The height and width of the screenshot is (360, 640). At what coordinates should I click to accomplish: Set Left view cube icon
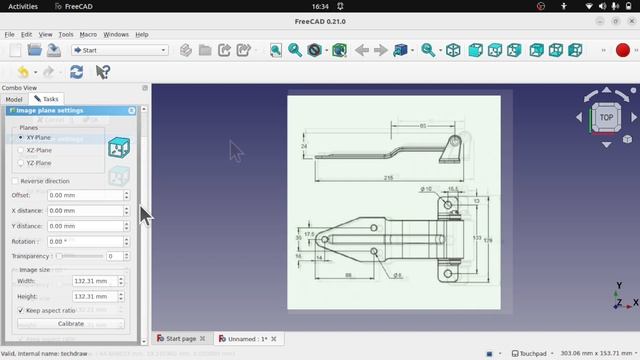point(575,50)
